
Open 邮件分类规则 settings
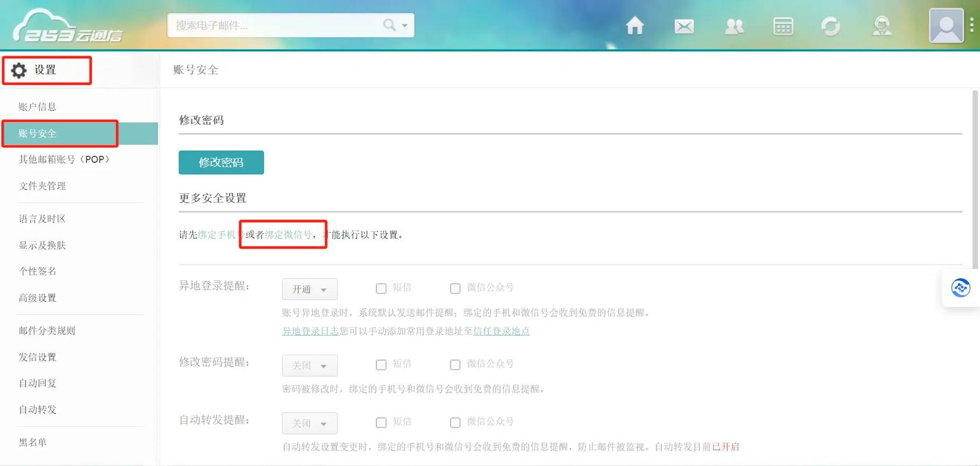[47, 330]
